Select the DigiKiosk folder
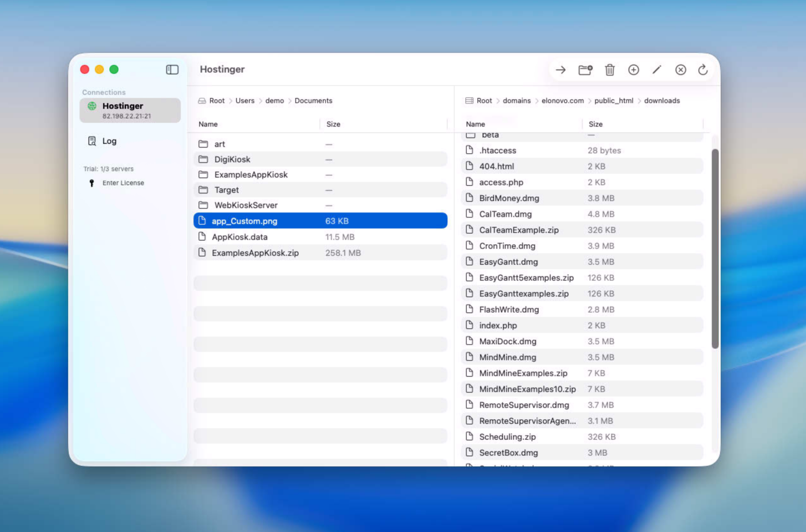 pyautogui.click(x=233, y=159)
